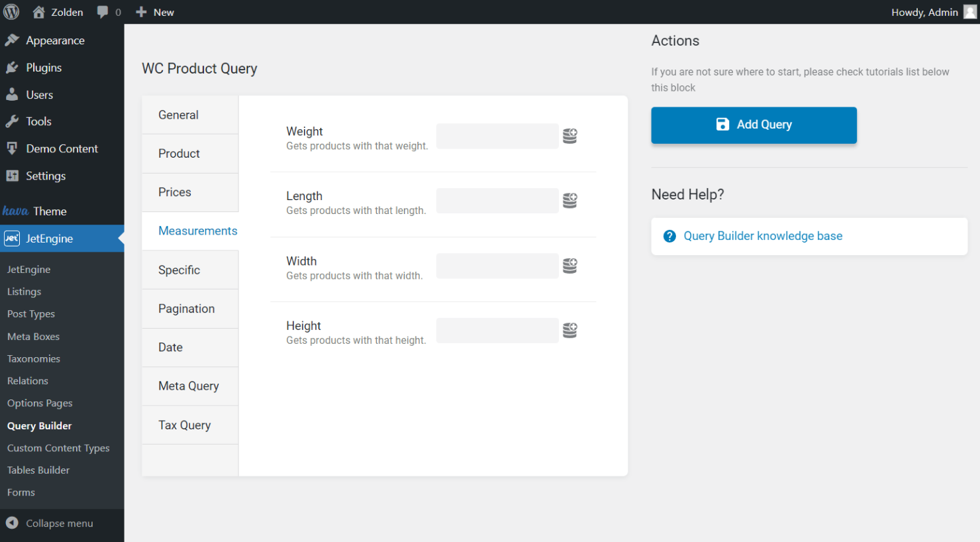Viewport: 980px width, 542px height.
Task: Open the Users menu
Action: [62, 95]
